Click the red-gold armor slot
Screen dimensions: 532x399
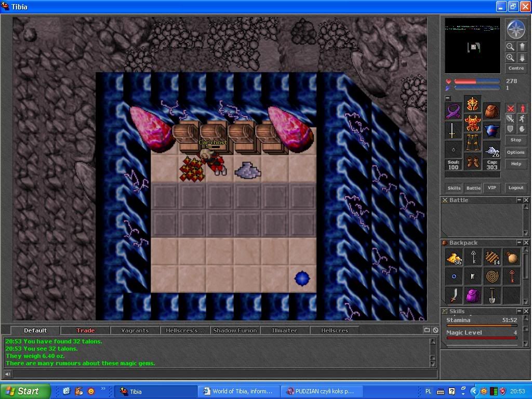click(472, 123)
